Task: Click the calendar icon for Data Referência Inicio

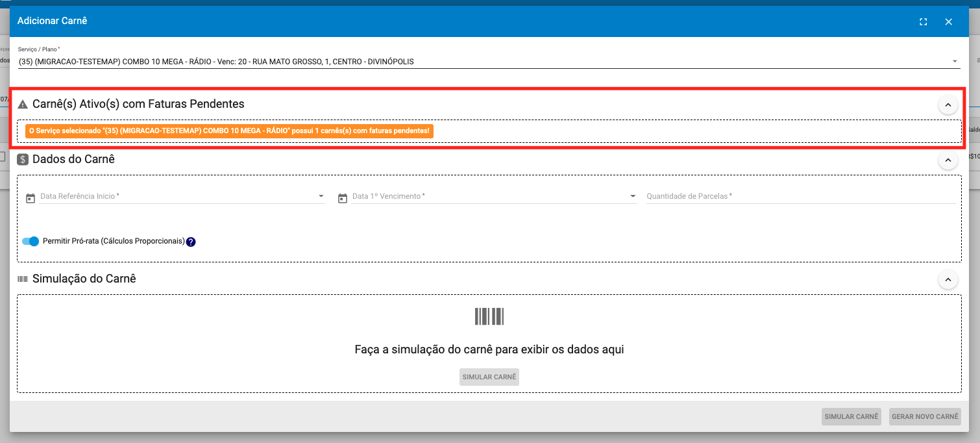Action: click(x=31, y=198)
